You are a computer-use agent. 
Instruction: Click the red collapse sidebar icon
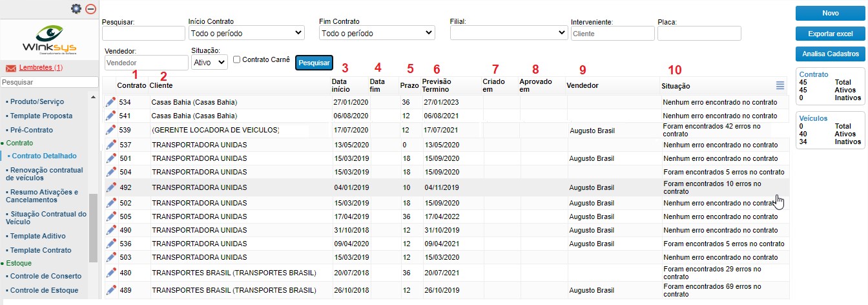90,9
